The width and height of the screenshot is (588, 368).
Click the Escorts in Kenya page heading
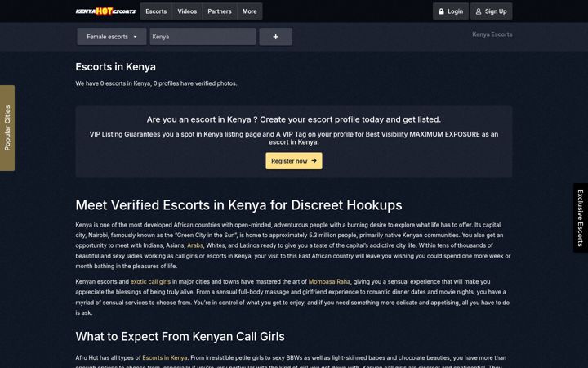click(115, 67)
